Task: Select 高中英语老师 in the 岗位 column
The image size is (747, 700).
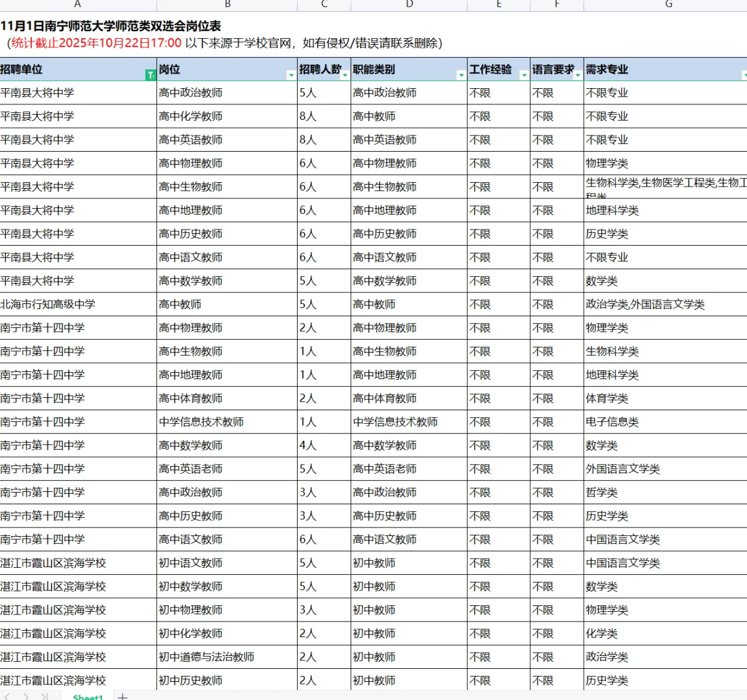Action: click(x=227, y=469)
